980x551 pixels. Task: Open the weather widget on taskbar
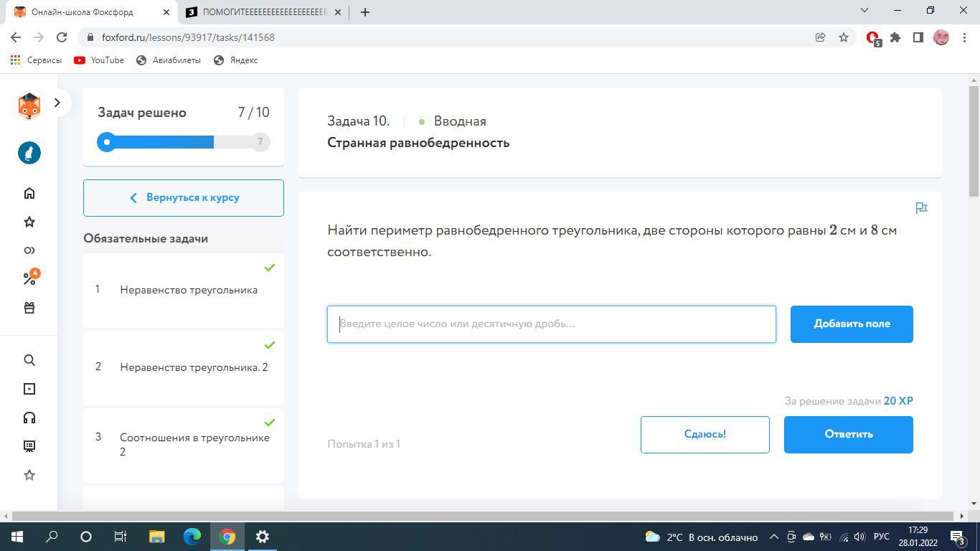(x=702, y=537)
